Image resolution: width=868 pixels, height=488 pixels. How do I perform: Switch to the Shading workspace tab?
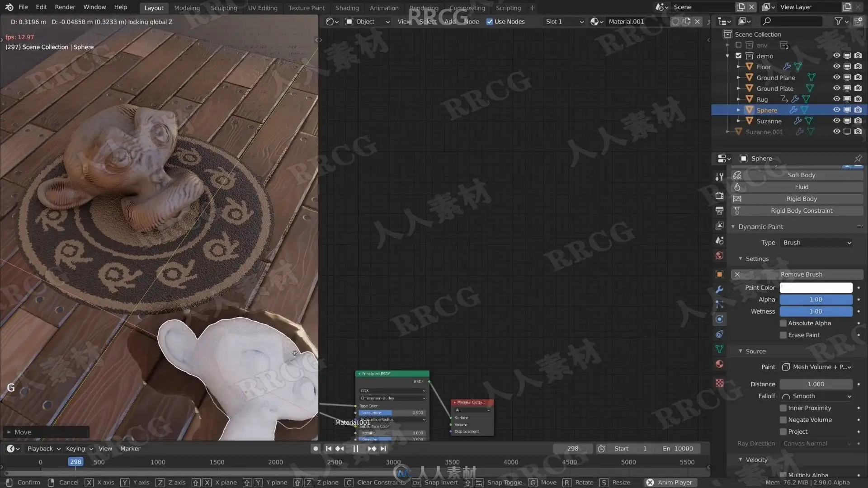coord(347,8)
